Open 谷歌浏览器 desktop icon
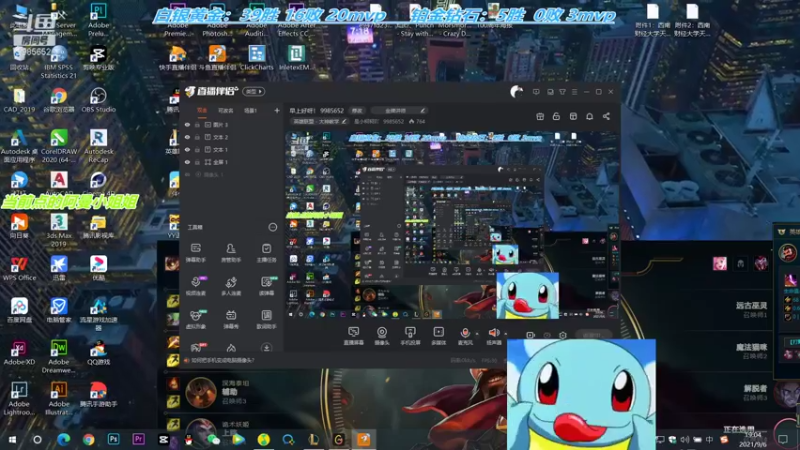The image size is (800, 450). pyautogui.click(x=59, y=101)
